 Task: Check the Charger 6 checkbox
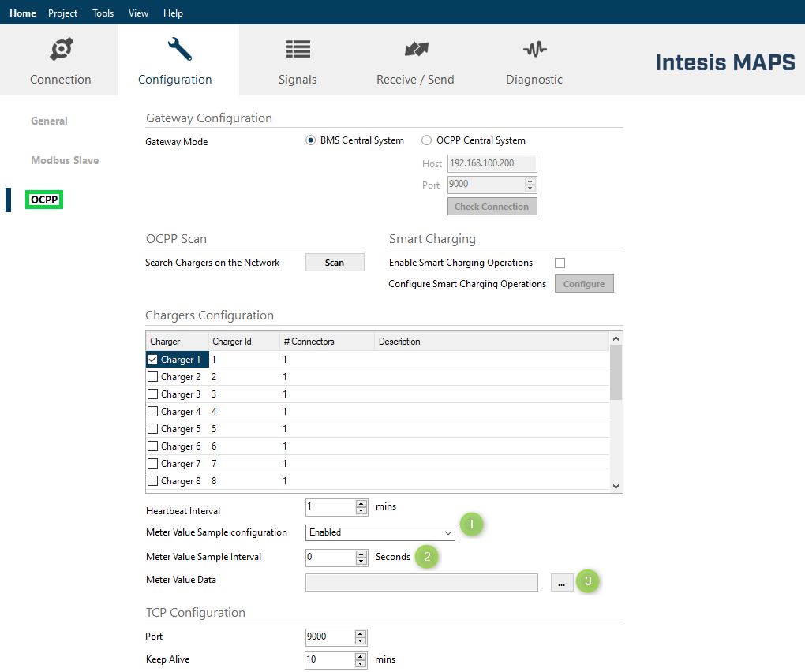[152, 446]
